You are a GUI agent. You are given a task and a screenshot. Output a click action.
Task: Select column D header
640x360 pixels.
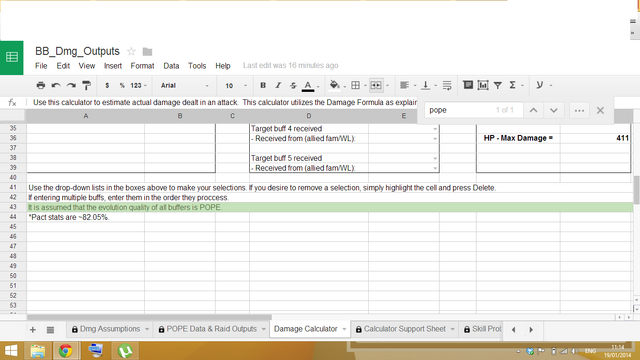pyautogui.click(x=309, y=116)
